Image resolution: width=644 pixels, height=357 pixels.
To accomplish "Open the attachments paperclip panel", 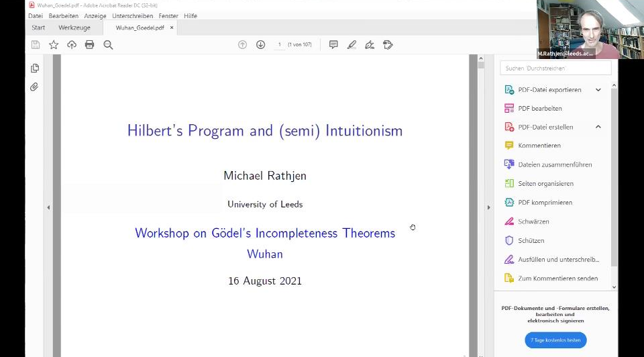I will click(35, 87).
